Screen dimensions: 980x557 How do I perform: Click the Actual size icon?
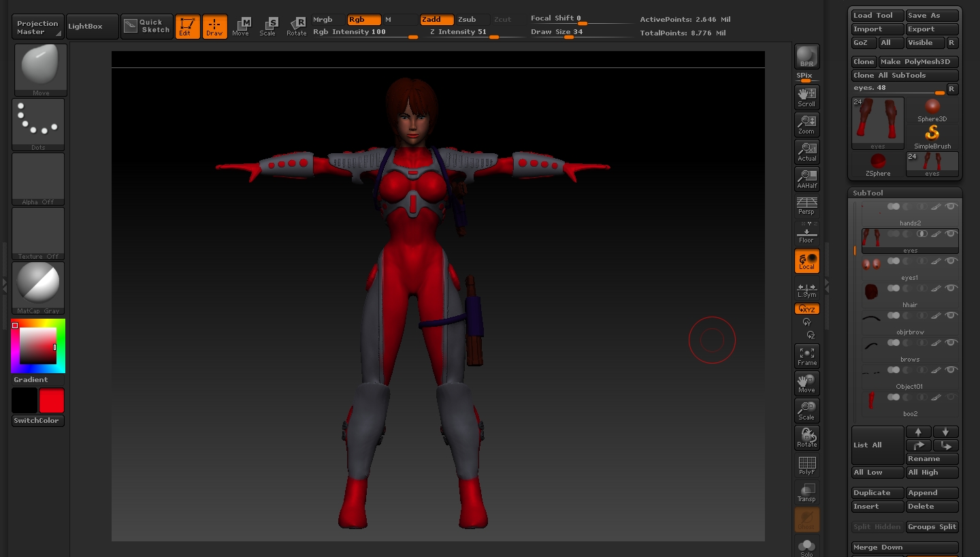click(806, 152)
